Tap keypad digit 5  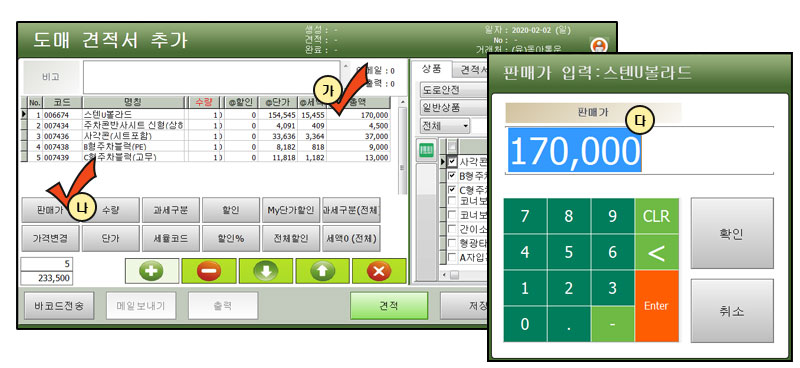click(x=569, y=252)
